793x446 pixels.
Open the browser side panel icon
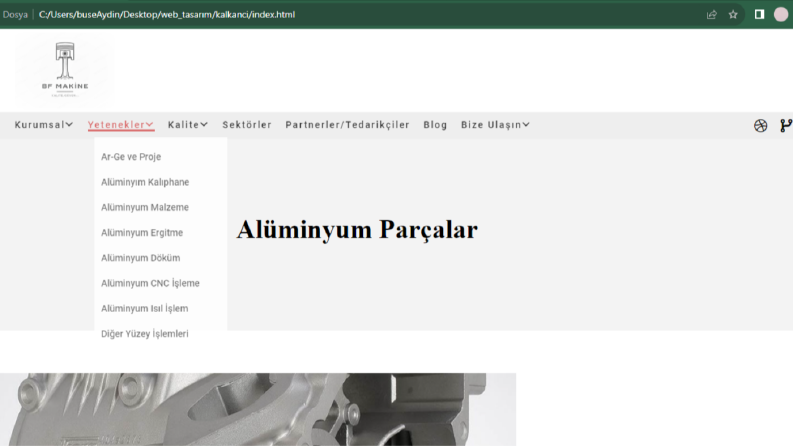tap(759, 14)
